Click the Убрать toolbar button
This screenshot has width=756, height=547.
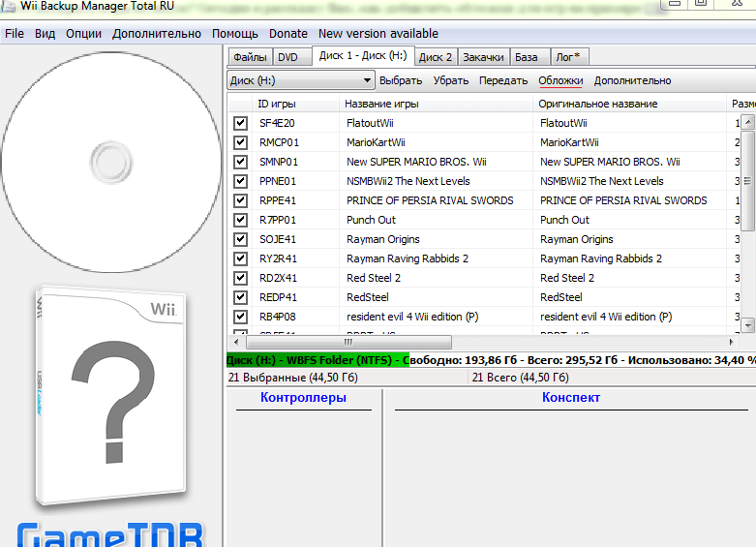point(451,80)
